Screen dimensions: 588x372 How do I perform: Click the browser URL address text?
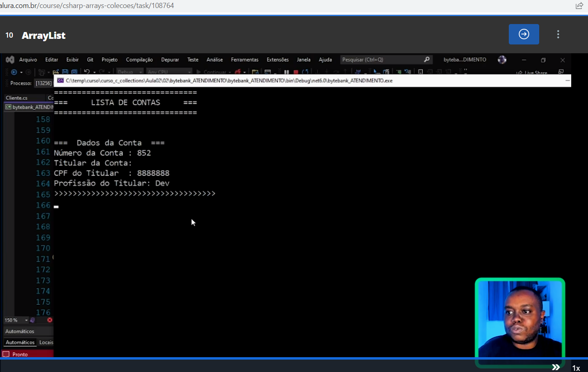click(87, 6)
